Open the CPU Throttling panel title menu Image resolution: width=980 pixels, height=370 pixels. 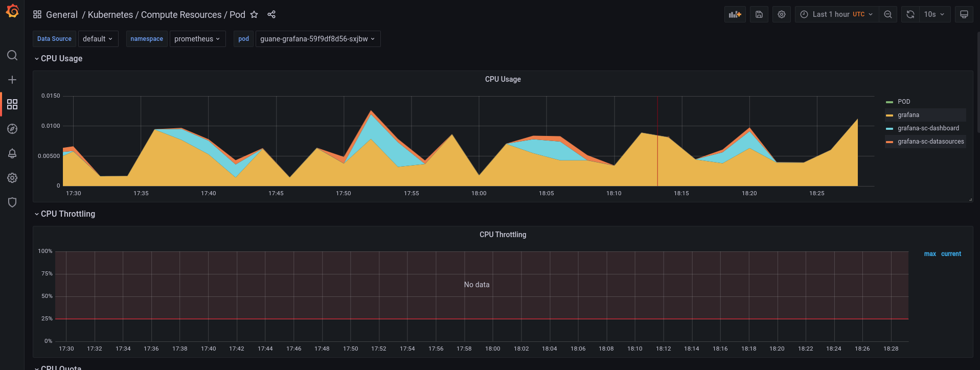pos(503,235)
